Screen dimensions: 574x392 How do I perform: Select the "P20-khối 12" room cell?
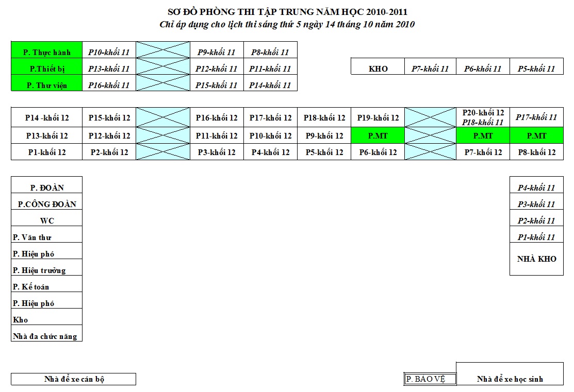click(x=483, y=113)
